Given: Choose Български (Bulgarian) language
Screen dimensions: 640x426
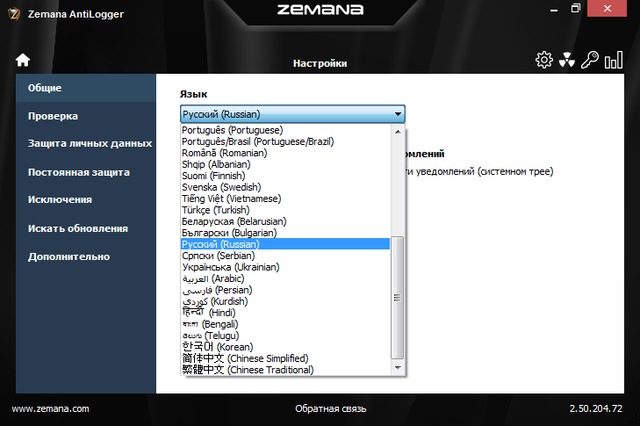Looking at the screenshot, I should coord(285,233).
